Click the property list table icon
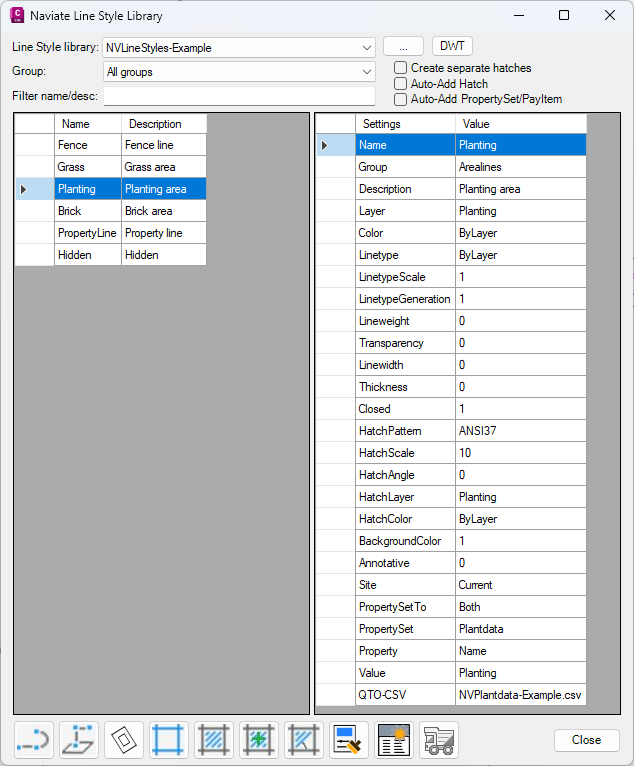Viewport: 634px width, 766px height. point(394,740)
